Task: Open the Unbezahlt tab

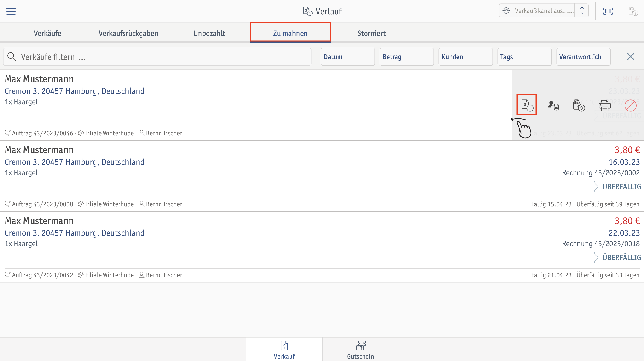Action: (209, 33)
